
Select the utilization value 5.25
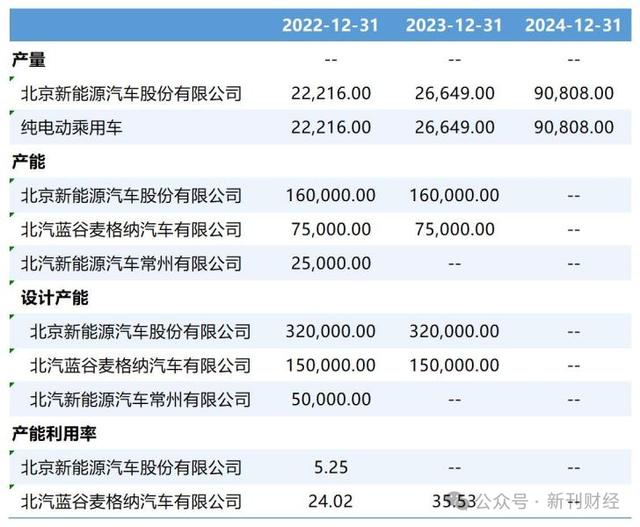331,467
